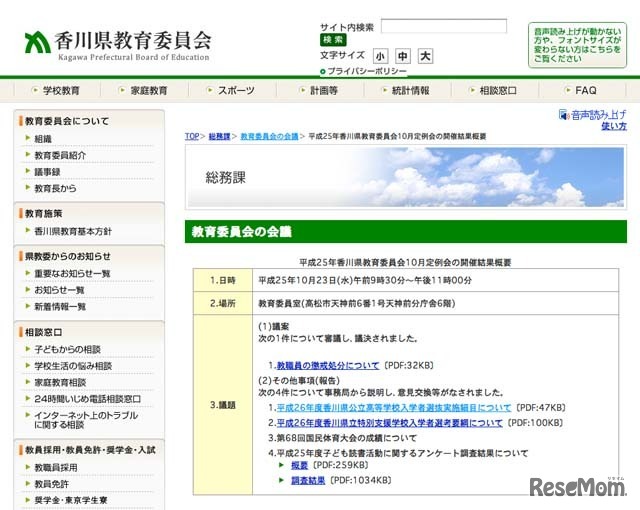The height and width of the screenshot is (510, 640).
Task: Set font size to 中 (medium)
Action: [x=403, y=56]
